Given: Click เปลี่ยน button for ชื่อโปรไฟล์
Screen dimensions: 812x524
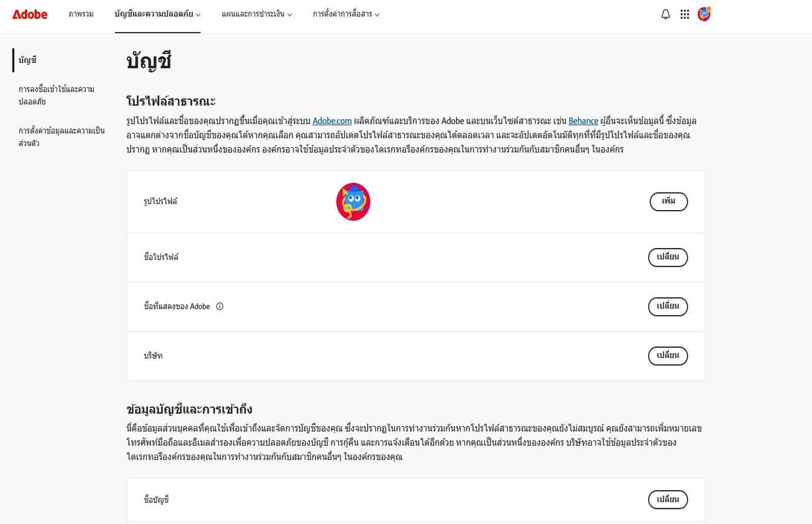Looking at the screenshot, I should pos(668,257).
